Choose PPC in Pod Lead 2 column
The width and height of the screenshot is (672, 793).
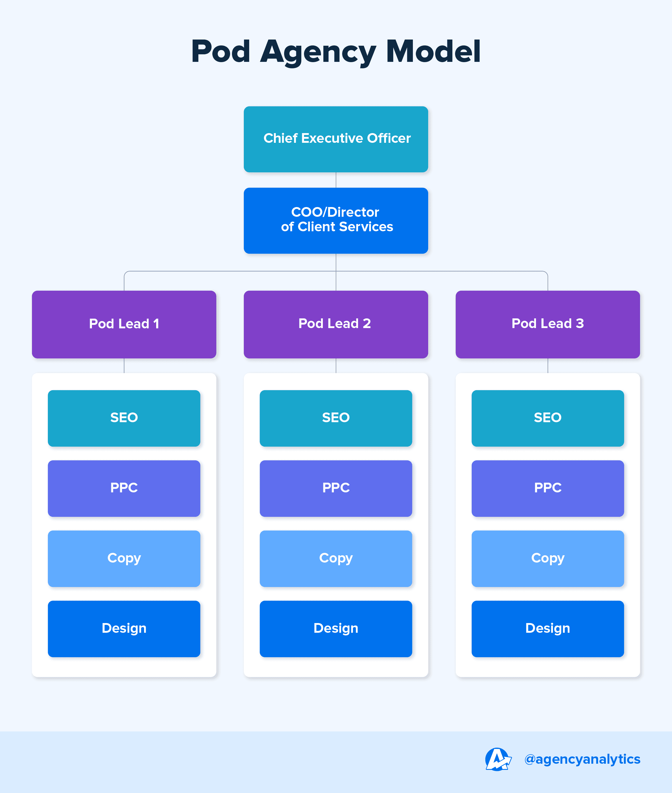pos(336,488)
